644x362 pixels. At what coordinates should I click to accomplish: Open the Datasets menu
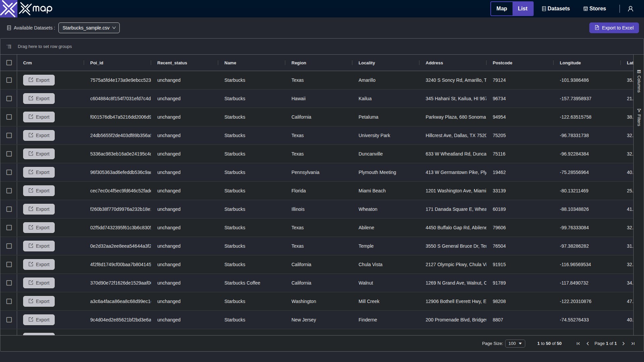click(x=556, y=9)
